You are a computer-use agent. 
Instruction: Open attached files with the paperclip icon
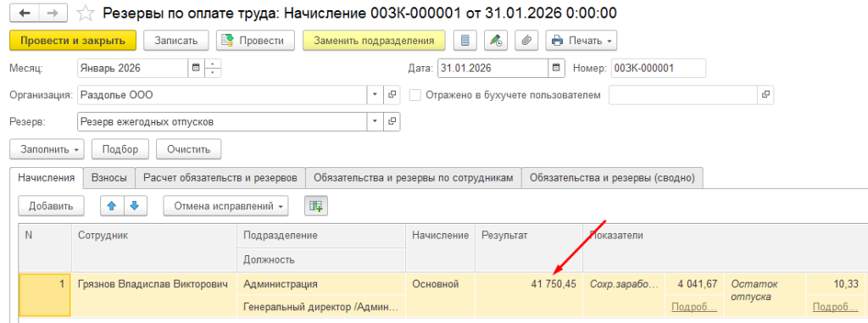(x=526, y=41)
